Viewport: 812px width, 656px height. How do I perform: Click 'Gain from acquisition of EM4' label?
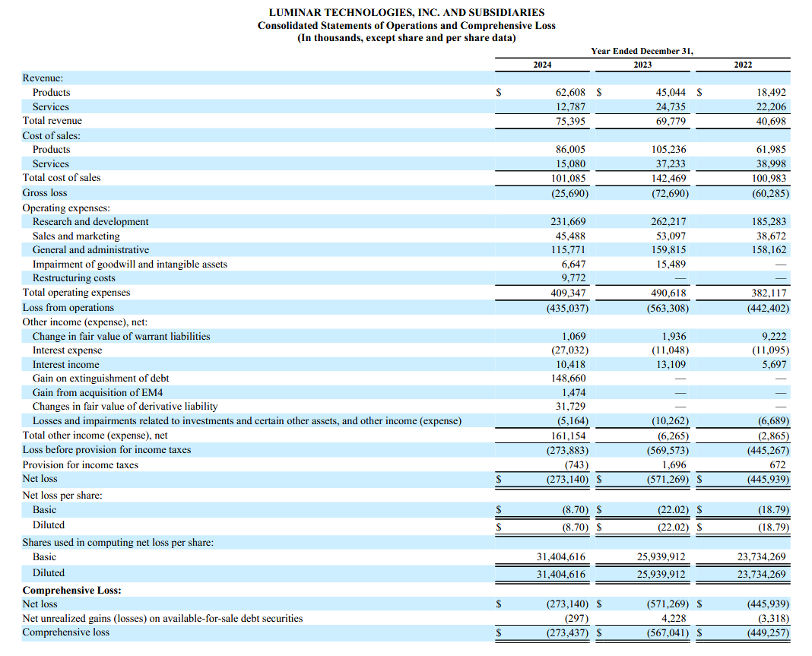click(x=97, y=393)
